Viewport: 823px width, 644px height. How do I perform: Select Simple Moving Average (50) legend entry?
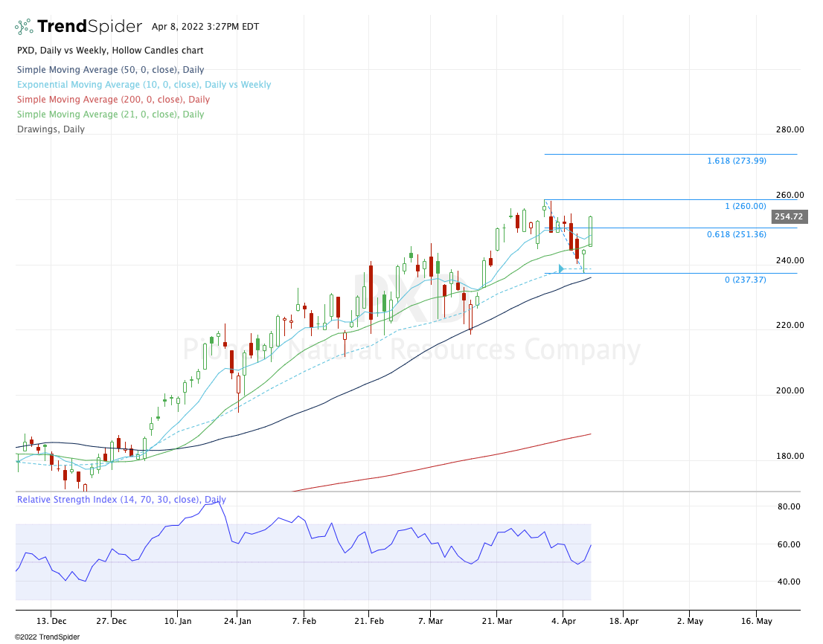coord(110,70)
